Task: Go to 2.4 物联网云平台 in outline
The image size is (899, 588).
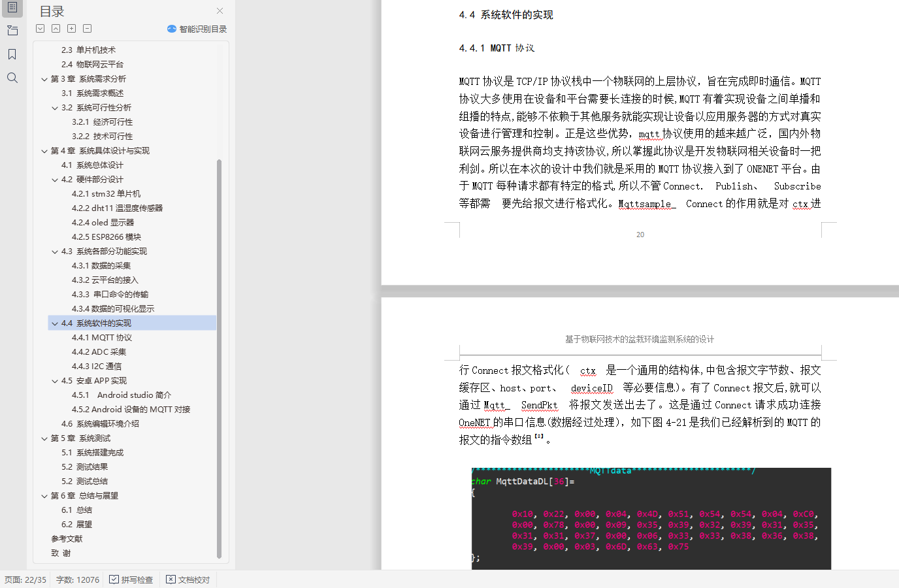Action: [x=92, y=64]
